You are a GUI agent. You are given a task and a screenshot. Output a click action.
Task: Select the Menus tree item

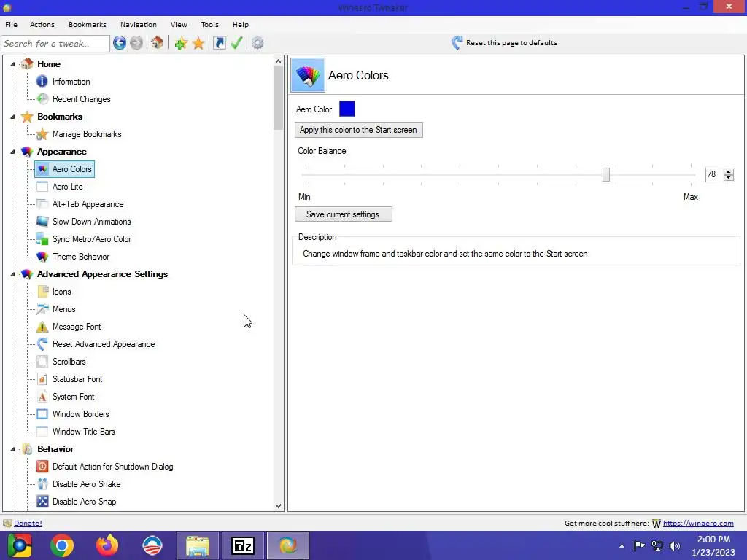(x=64, y=309)
